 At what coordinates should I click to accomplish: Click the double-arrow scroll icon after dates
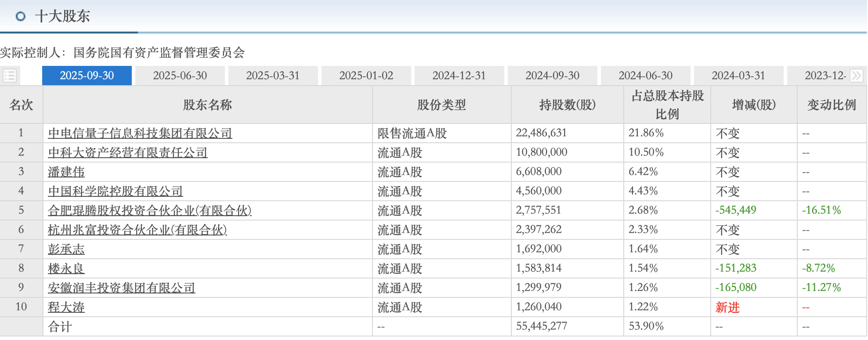pos(856,76)
